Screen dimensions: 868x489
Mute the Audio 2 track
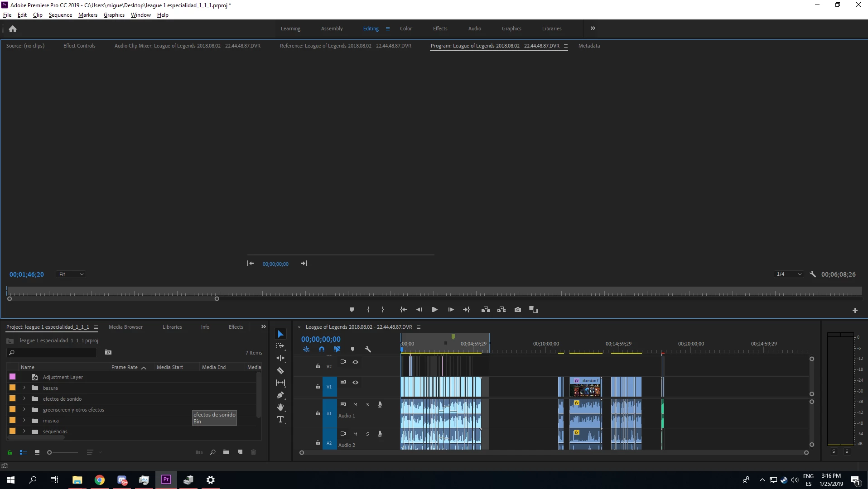(x=355, y=434)
